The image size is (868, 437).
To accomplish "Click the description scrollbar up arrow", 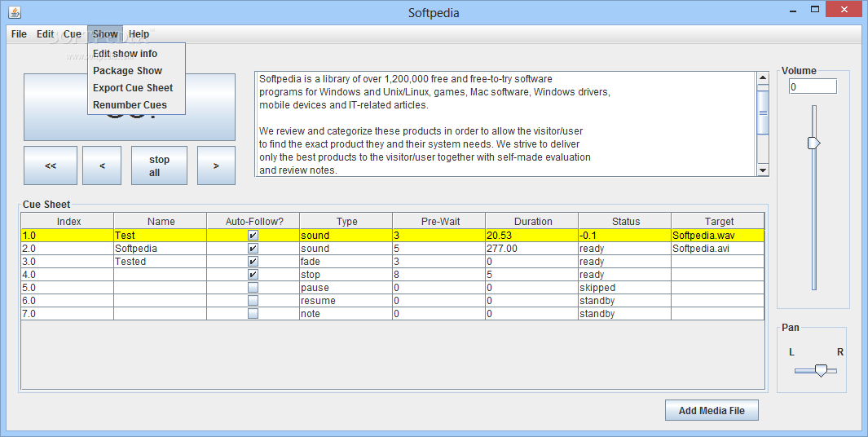I will [x=763, y=78].
